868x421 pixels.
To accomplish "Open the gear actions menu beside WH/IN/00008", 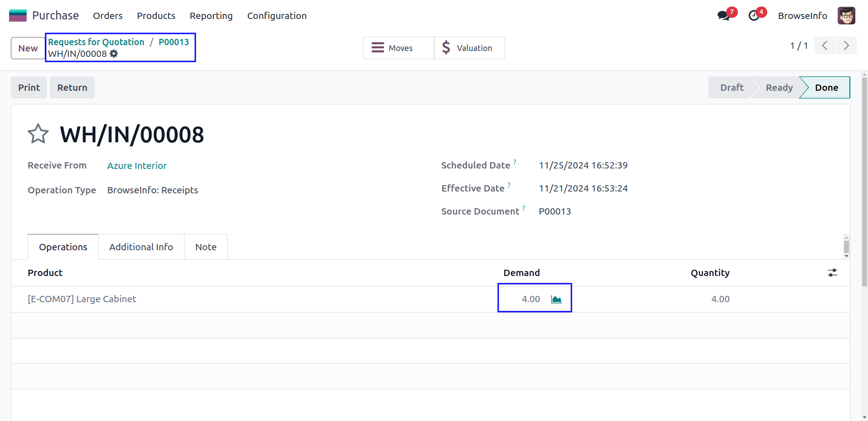I will tap(114, 54).
